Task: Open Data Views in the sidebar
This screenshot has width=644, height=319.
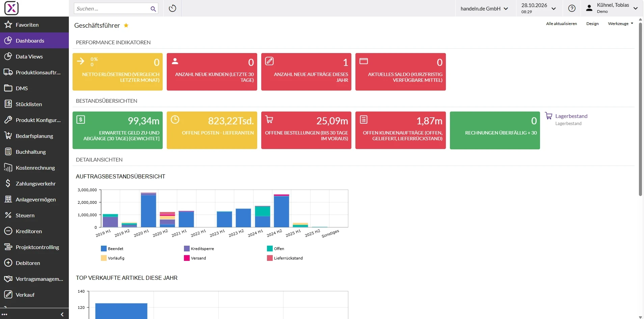Action: coord(34,56)
